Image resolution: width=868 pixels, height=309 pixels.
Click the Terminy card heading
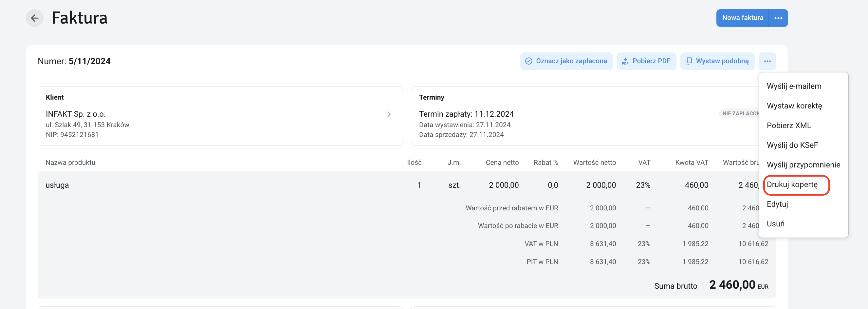pos(431,97)
